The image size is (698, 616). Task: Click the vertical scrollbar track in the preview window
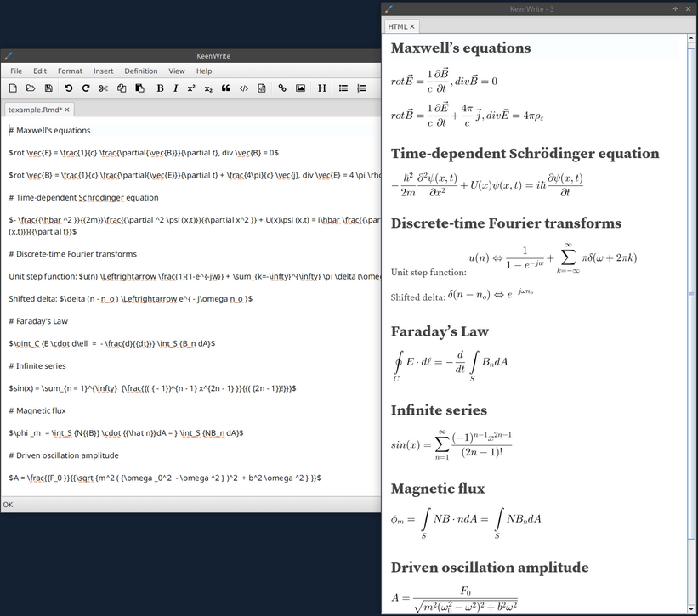tap(691, 324)
